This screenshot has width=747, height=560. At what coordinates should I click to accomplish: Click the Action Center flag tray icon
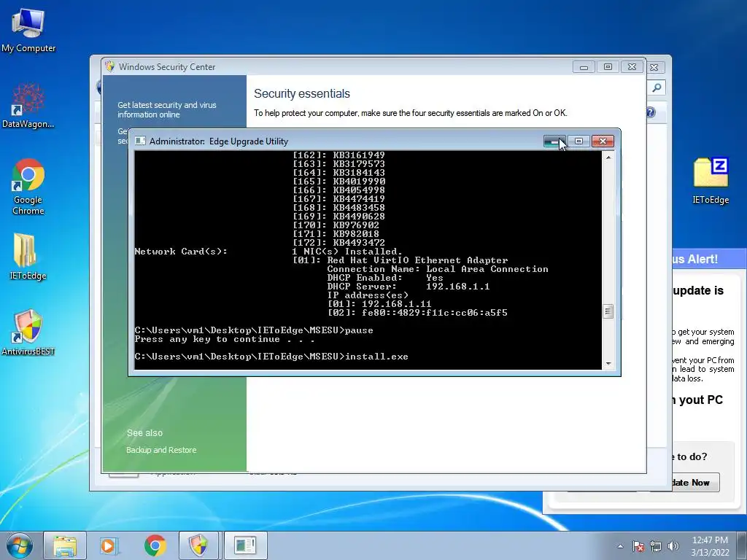click(x=638, y=546)
